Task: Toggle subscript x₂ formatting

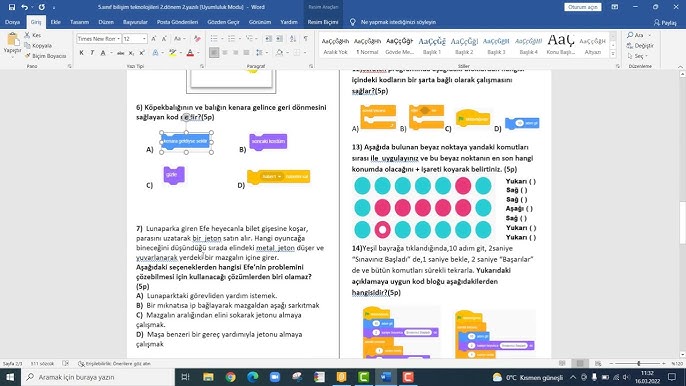Action: 131,53
